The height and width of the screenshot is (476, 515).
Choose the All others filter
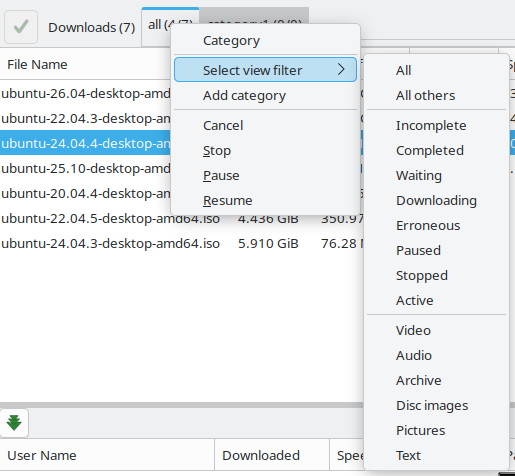click(436, 96)
